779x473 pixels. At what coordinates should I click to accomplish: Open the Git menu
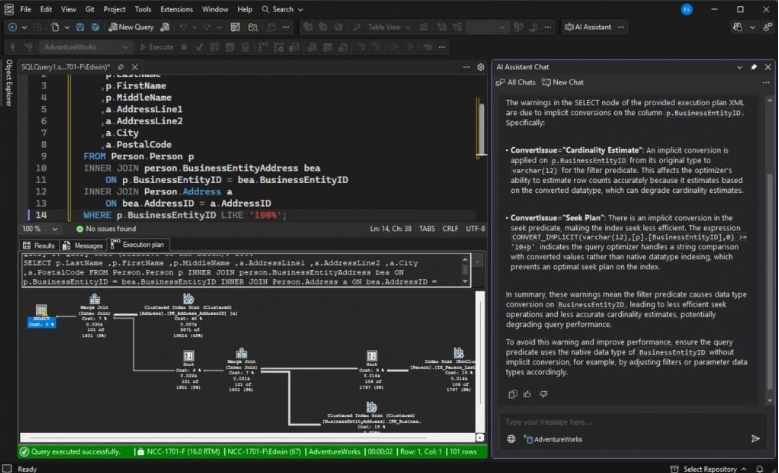(x=89, y=9)
